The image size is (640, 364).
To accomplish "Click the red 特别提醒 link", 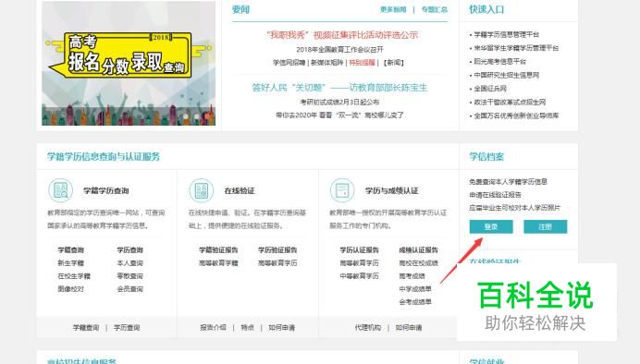I will click(362, 63).
